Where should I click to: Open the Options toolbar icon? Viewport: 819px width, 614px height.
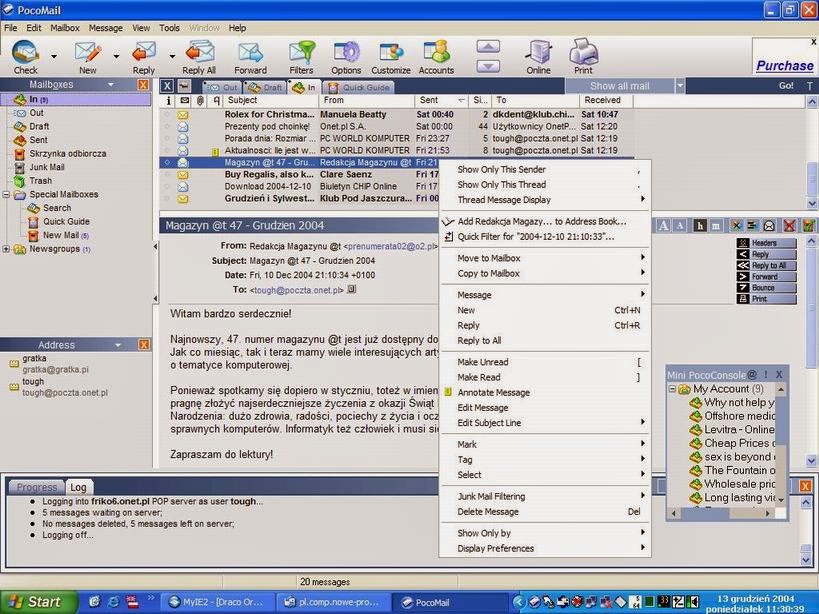346,52
